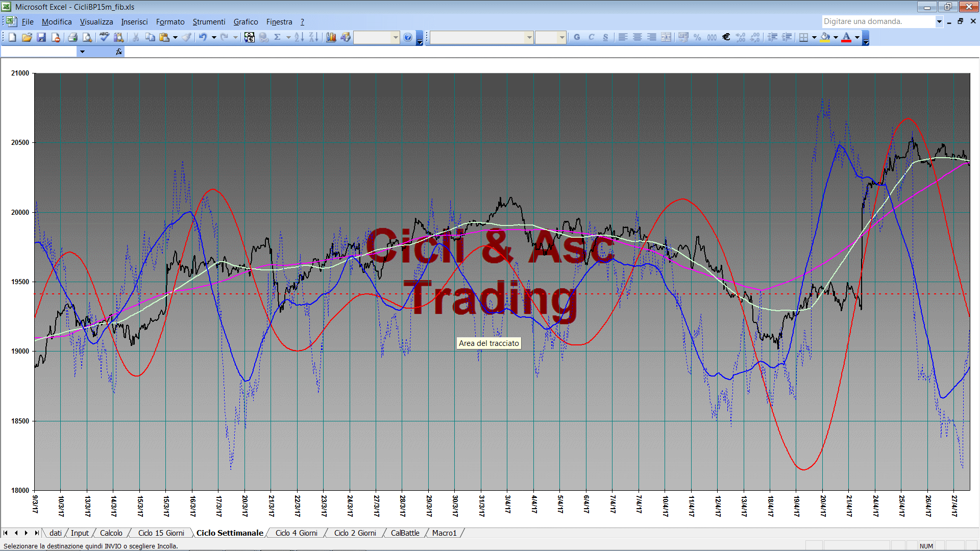This screenshot has width=980, height=551.
Task: Open Print Preview
Action: (x=87, y=37)
